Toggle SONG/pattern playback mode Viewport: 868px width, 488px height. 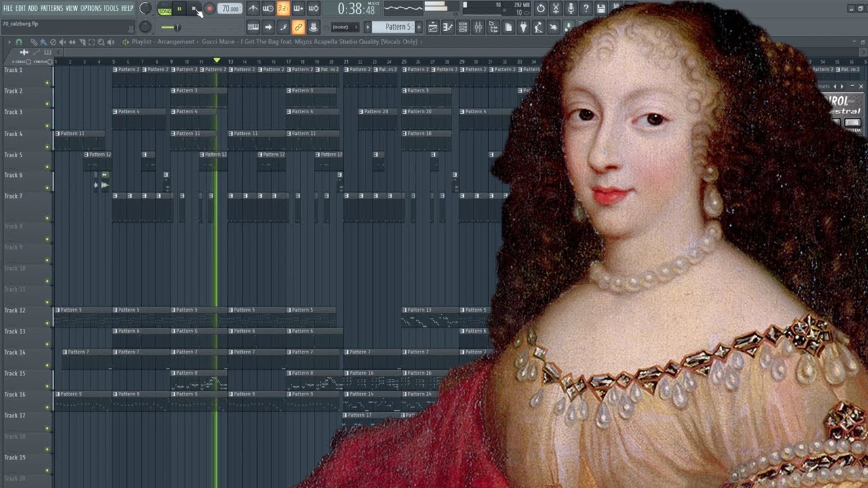(165, 9)
